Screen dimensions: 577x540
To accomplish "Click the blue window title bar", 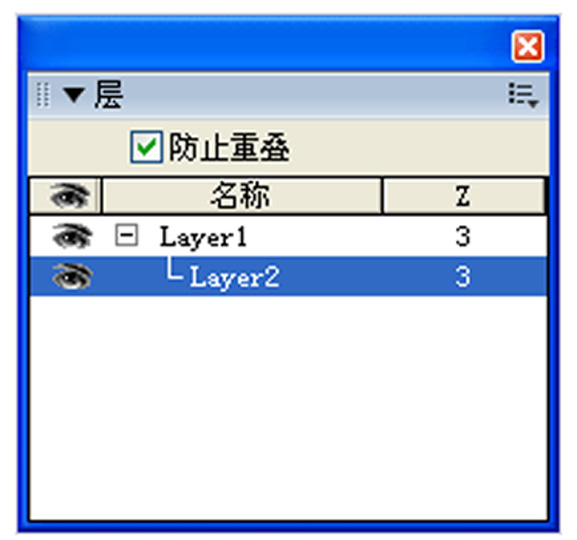I will pyautogui.click(x=265, y=44).
